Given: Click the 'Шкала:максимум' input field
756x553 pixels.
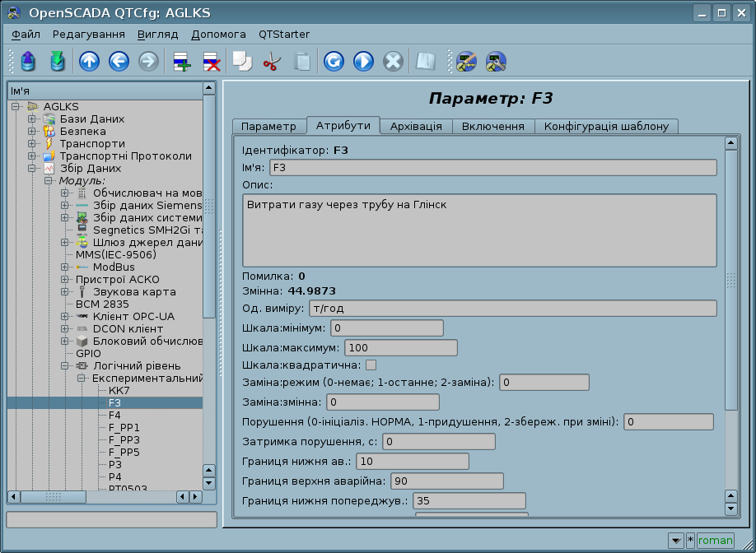Looking at the screenshot, I should point(401,347).
